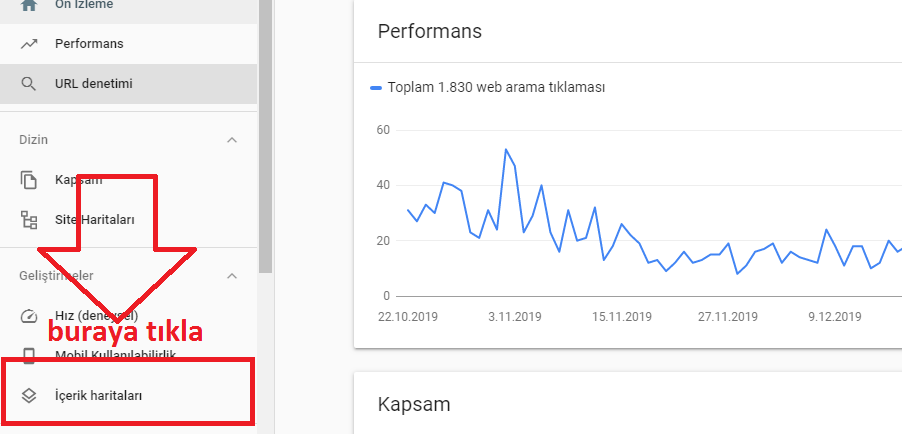Click the speedometer icon for Hız (deneysel)
Image resolution: width=902 pixels, height=434 pixels.
pos(29,316)
